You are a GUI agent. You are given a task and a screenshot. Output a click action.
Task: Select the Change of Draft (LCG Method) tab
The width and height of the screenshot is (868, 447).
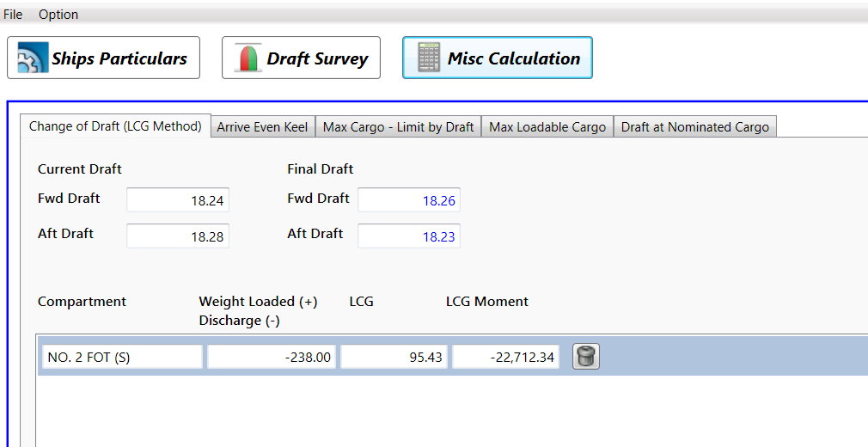[115, 126]
